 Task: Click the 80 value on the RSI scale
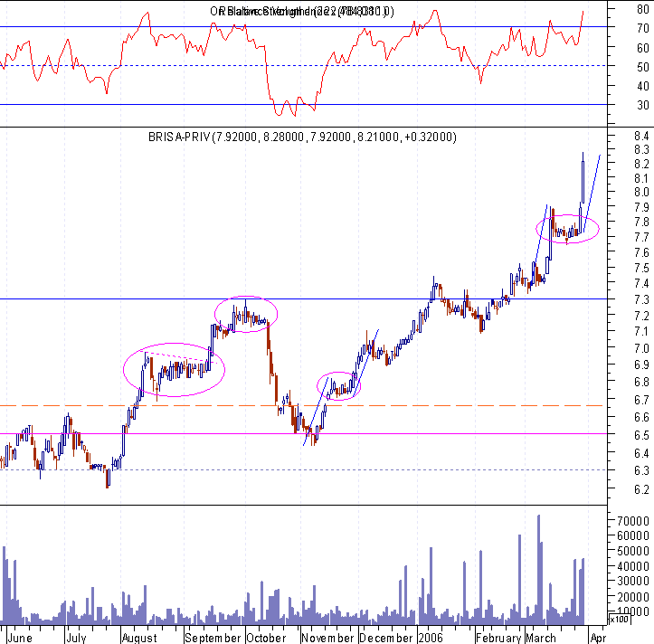[643, 9]
